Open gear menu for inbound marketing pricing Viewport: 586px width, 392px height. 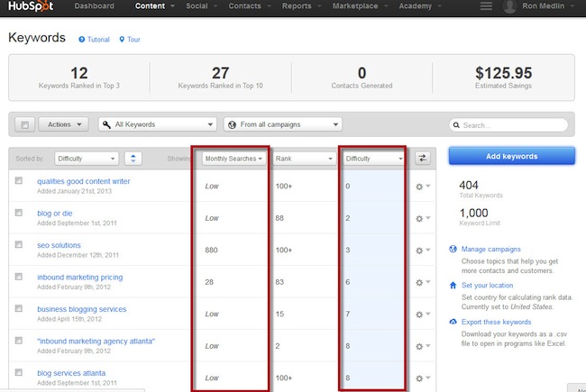pos(423,282)
